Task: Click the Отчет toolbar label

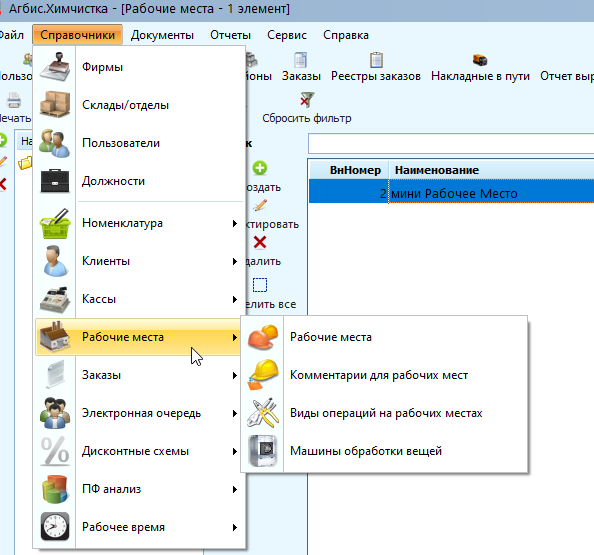Action: 567,76
